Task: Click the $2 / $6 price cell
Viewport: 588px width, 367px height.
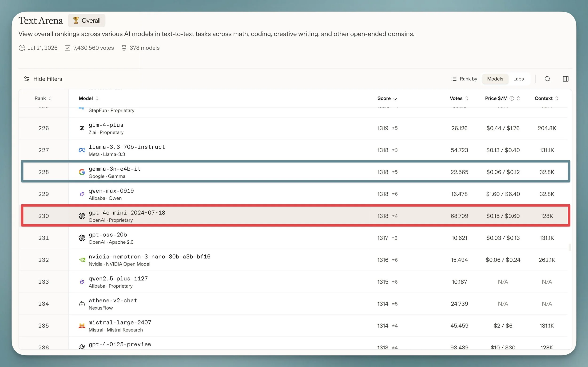Action: (x=503, y=326)
